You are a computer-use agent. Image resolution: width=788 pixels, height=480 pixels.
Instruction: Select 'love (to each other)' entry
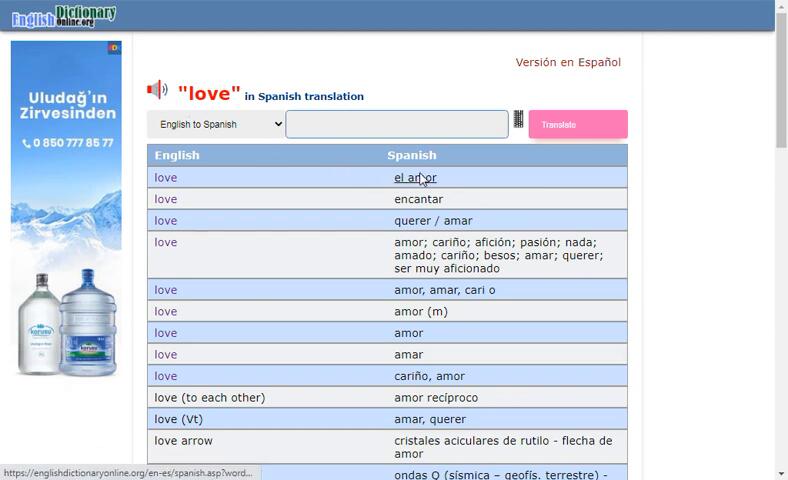point(210,398)
